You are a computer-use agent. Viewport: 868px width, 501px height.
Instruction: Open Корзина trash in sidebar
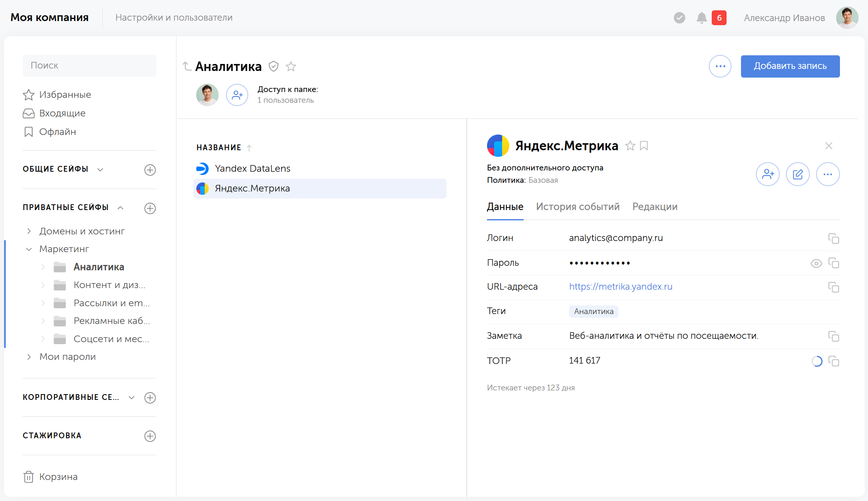50,477
